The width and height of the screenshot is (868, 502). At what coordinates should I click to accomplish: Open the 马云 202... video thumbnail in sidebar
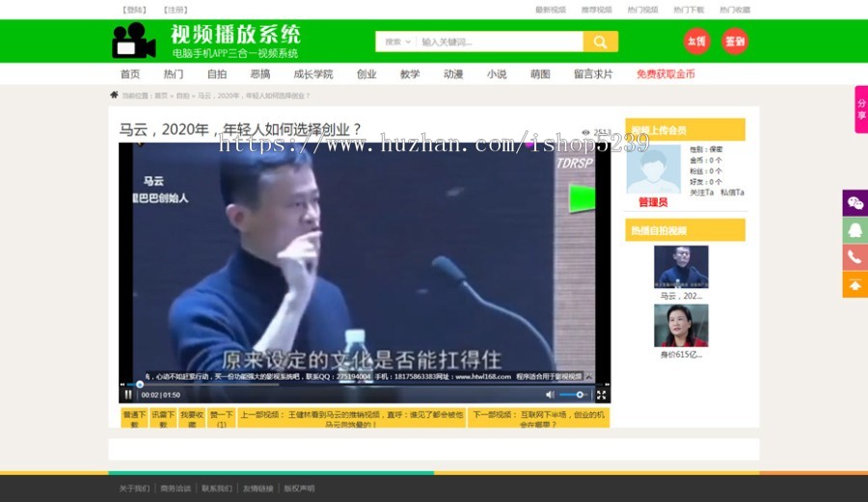point(681,267)
